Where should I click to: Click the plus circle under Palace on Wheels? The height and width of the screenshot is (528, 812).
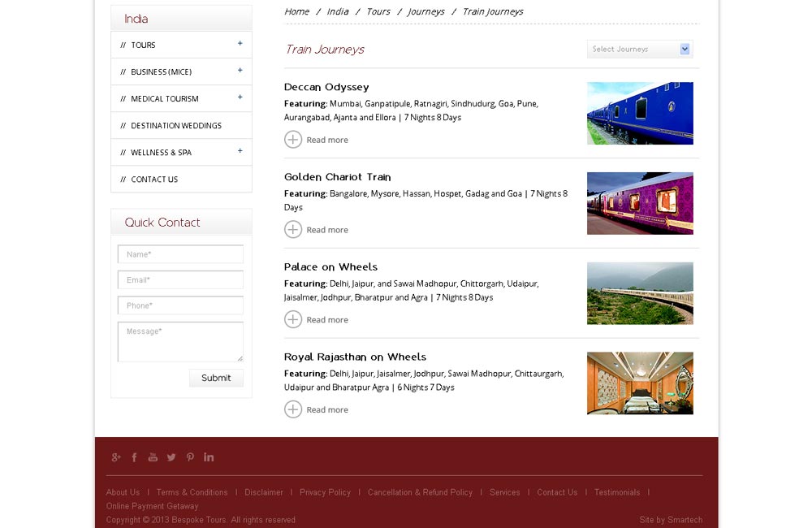pyautogui.click(x=293, y=320)
